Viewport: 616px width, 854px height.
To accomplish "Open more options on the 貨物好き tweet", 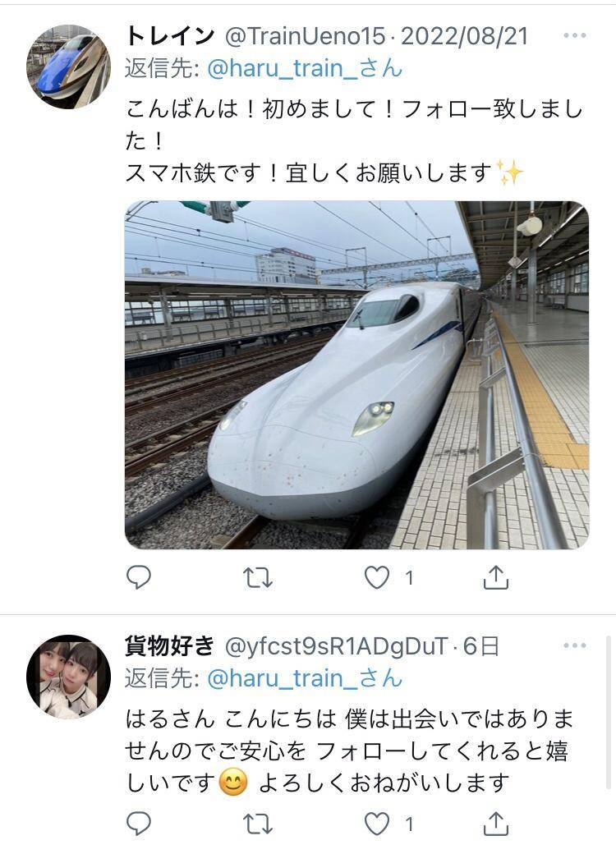I will click(x=575, y=646).
